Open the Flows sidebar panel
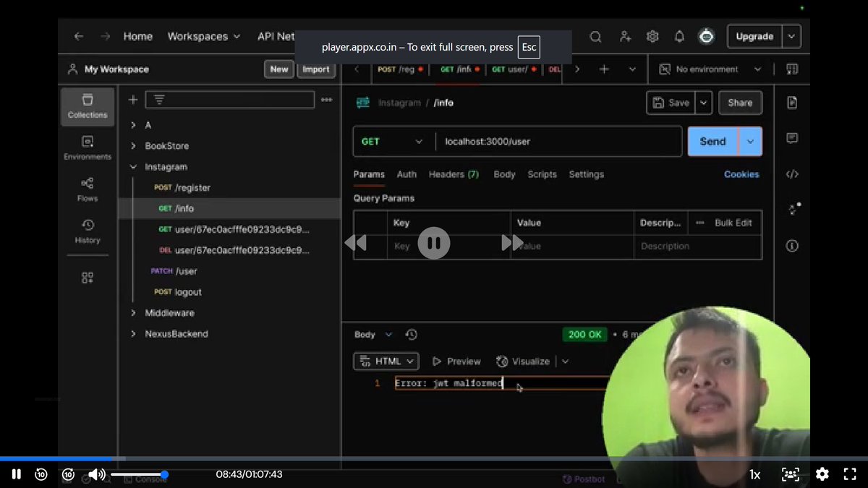Viewport: 868px width, 488px height. click(88, 189)
